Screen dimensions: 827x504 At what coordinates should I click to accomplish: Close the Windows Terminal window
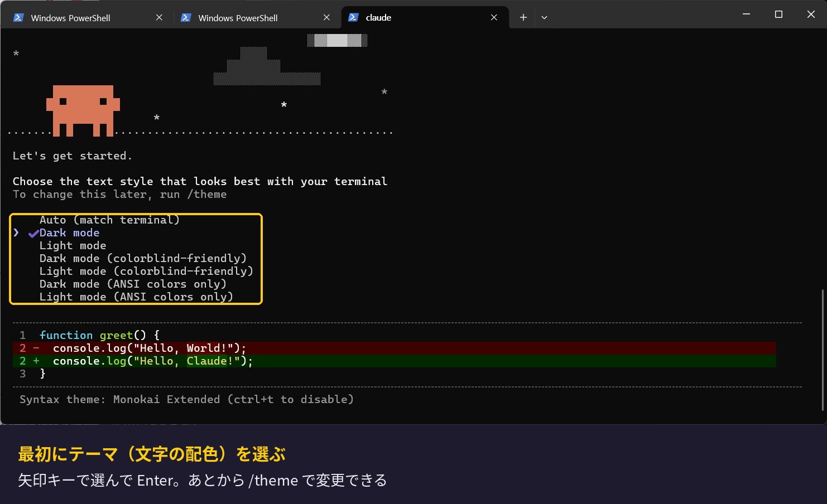coord(811,14)
